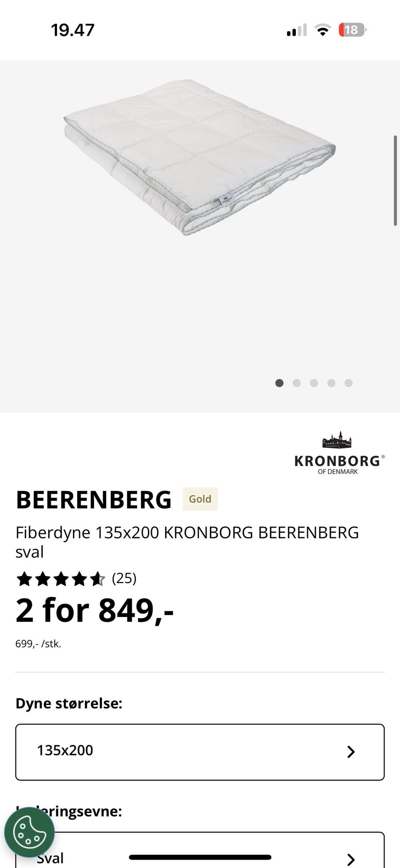Switch to the second carousel image dot
400x868 pixels.
click(297, 383)
